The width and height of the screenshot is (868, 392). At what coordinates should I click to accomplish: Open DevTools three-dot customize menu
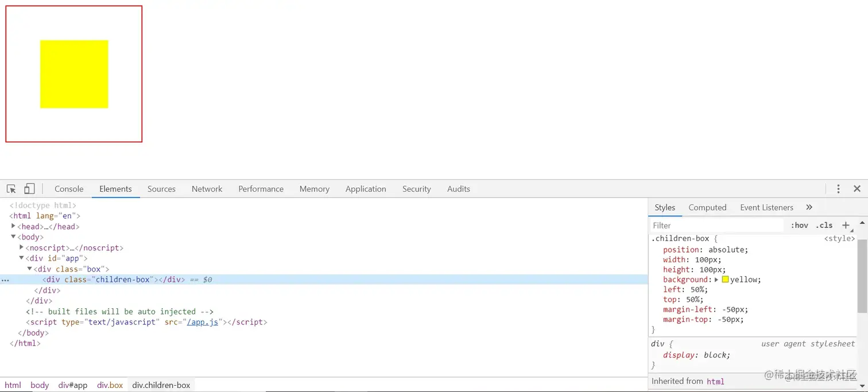838,189
